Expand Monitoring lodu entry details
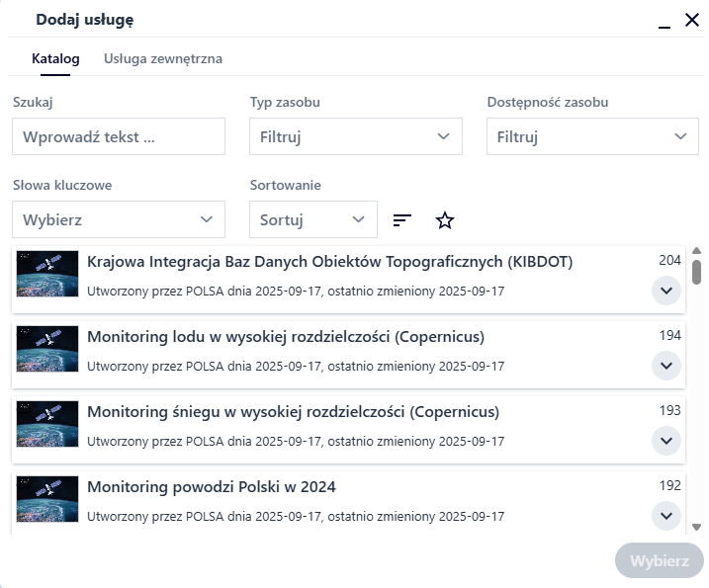This screenshot has width=709, height=588. point(666,366)
